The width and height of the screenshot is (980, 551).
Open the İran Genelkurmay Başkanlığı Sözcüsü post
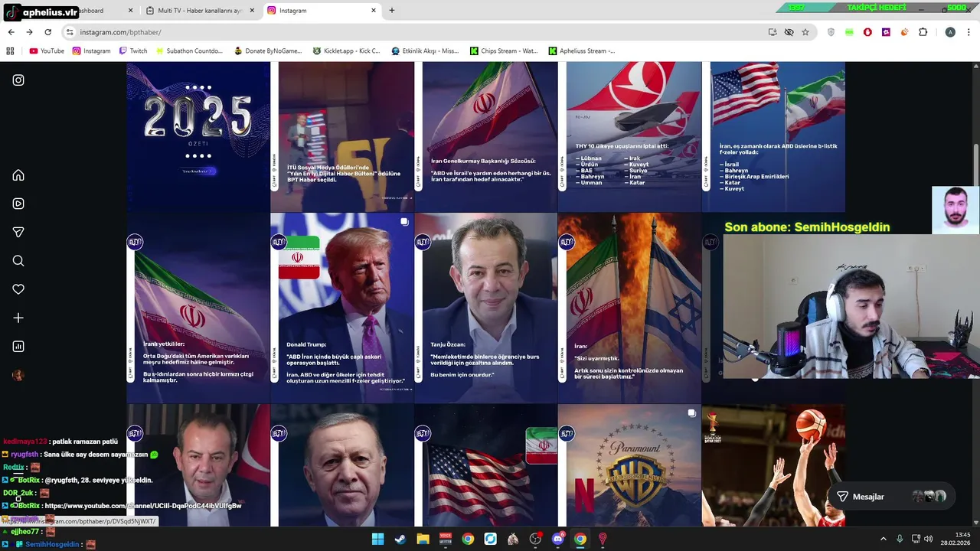pos(486,136)
